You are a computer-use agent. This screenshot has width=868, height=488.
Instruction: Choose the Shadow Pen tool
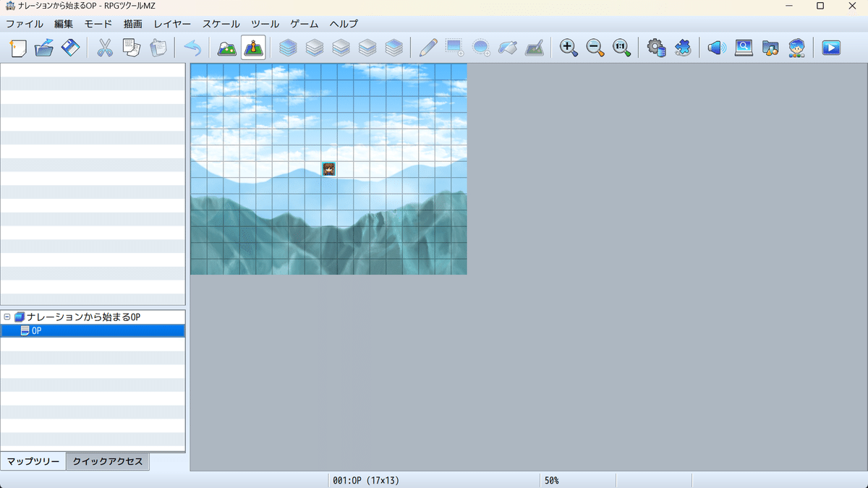coord(534,48)
